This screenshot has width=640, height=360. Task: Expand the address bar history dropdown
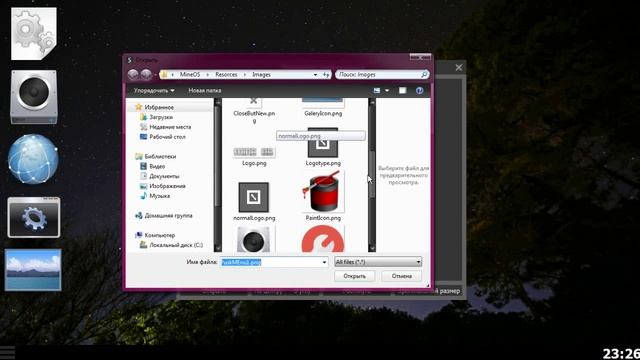[x=315, y=75]
